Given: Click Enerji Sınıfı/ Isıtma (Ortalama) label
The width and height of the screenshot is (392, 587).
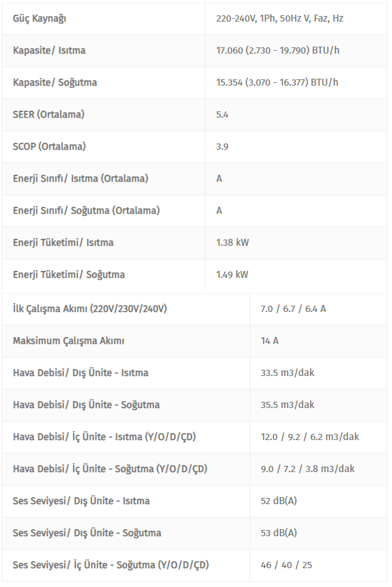Looking at the screenshot, I should tap(81, 178).
